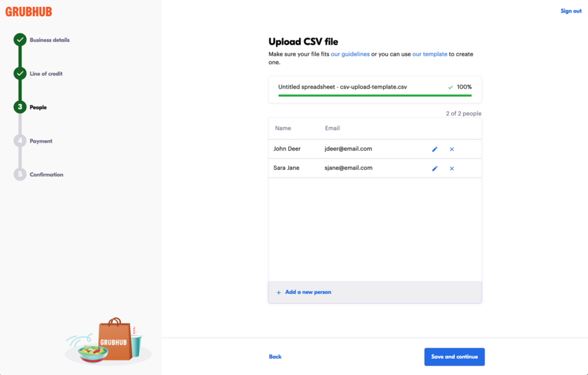Remove John Deer using the X icon
Image resolution: width=588 pixels, height=375 pixels.
[452, 149]
